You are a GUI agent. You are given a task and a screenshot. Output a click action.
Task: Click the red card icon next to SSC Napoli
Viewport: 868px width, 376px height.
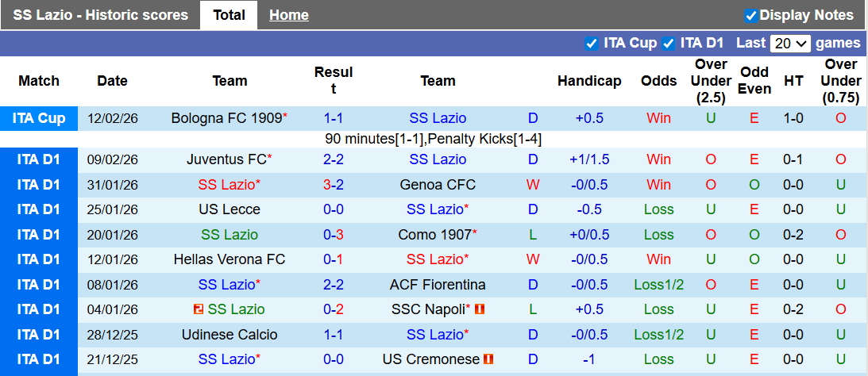pos(480,309)
